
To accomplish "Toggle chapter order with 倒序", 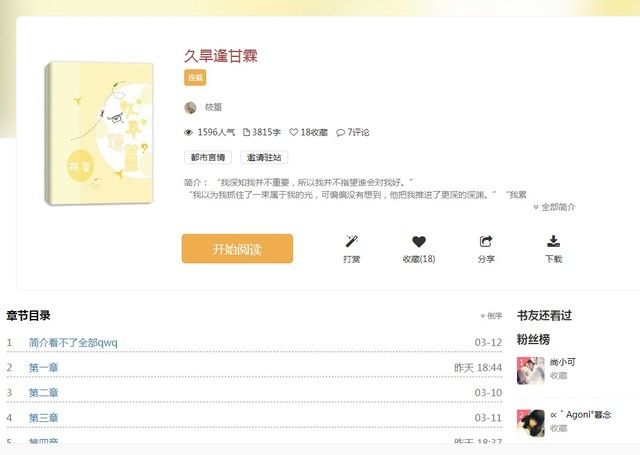I will (x=491, y=315).
